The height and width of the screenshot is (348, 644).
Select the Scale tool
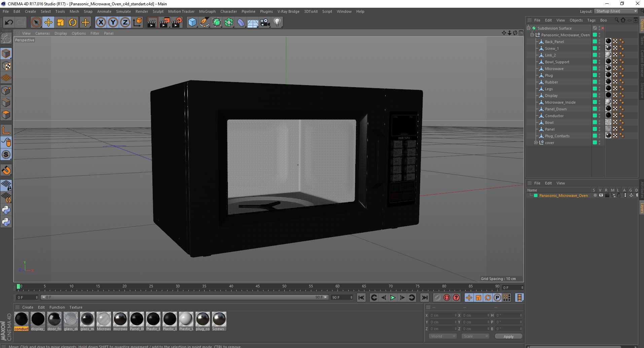61,23
